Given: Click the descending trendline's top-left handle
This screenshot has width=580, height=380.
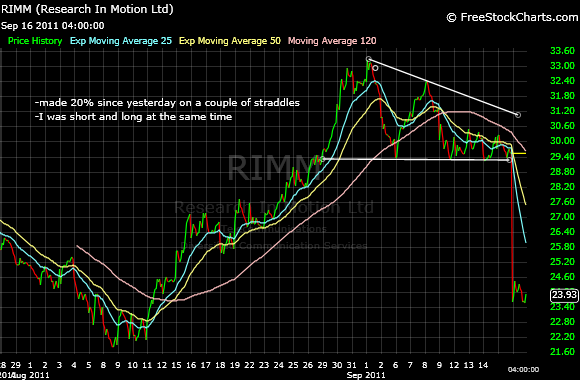Looking at the screenshot, I should (368, 59).
